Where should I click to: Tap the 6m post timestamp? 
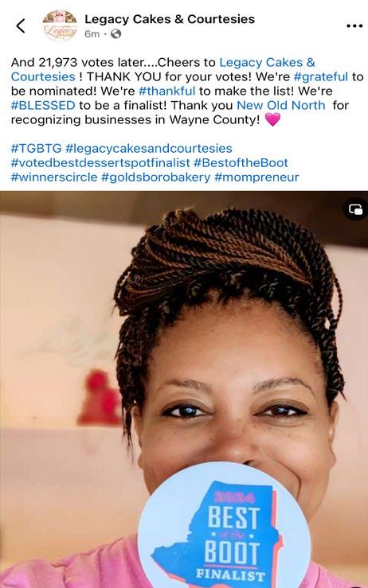tap(92, 34)
